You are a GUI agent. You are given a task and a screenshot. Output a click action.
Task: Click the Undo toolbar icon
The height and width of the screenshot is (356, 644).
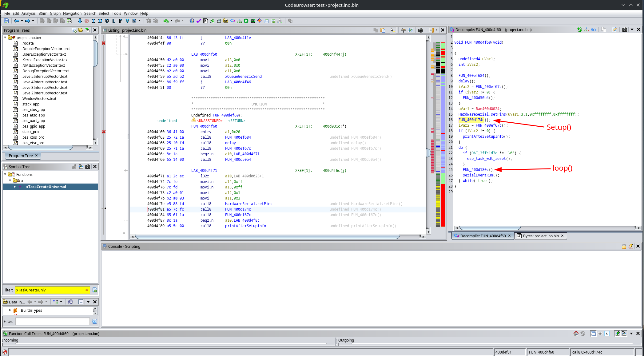pyautogui.click(x=166, y=21)
